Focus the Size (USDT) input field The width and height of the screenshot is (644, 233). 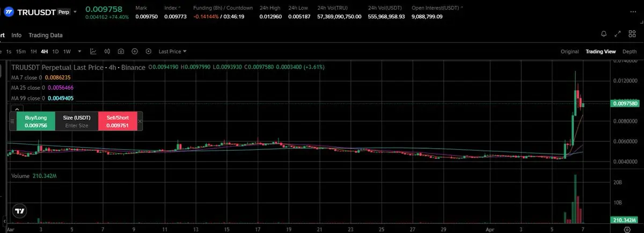pyautogui.click(x=77, y=121)
